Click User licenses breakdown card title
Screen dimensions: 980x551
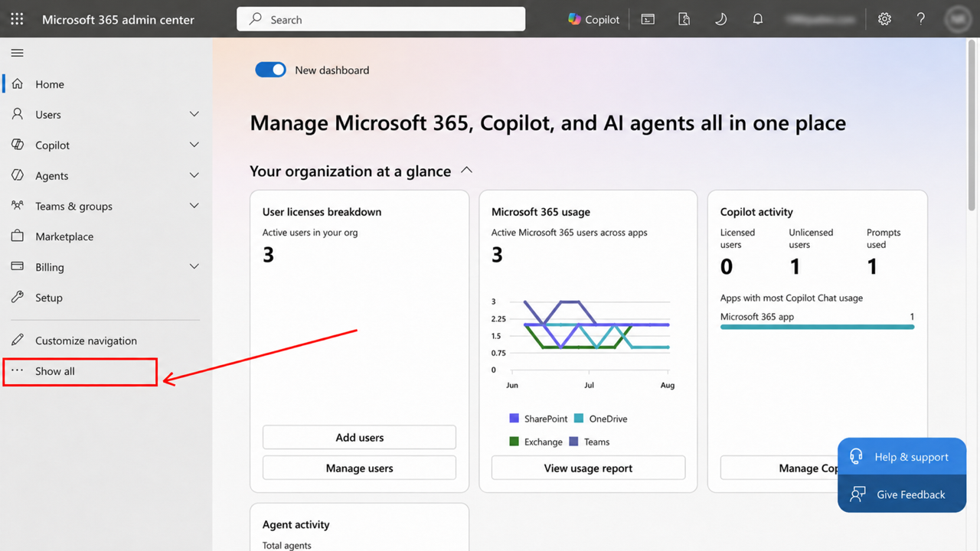(x=322, y=212)
